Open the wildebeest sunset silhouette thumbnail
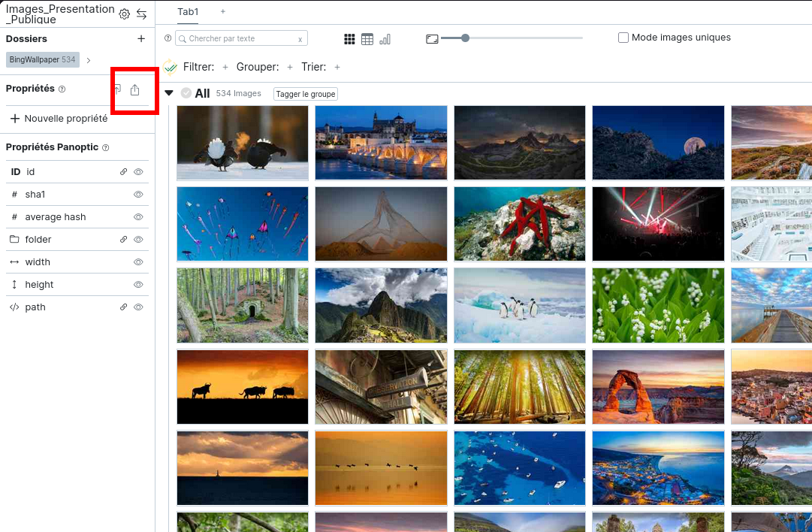The width and height of the screenshot is (812, 532). click(x=243, y=387)
